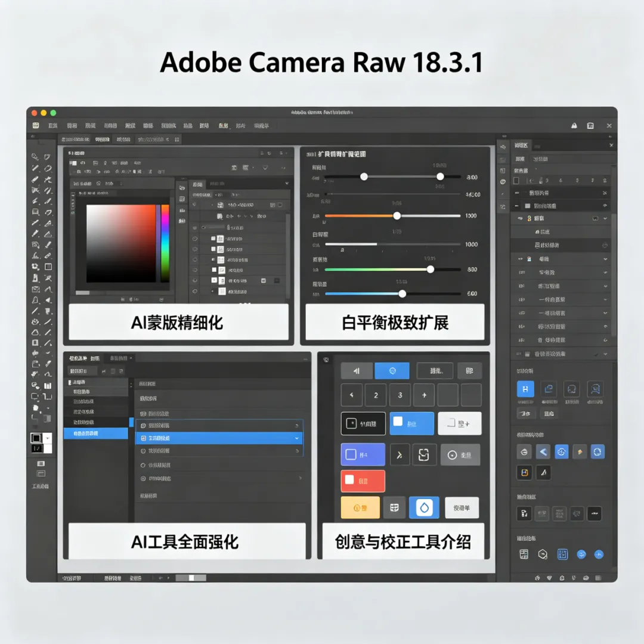
Task: Expand the arrow on the row above the blue highlighted row
Action: (296, 426)
